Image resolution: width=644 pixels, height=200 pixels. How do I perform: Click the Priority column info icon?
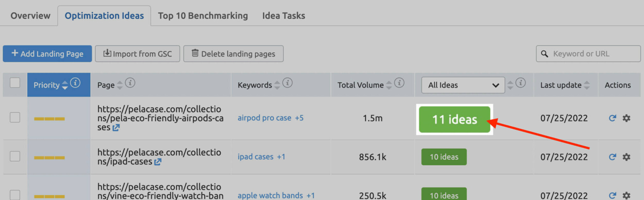75,83
